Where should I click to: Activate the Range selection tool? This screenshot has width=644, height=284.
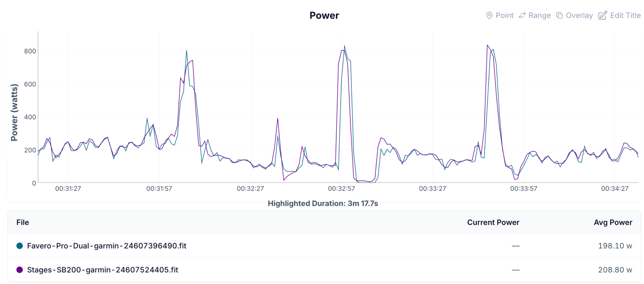(x=535, y=16)
